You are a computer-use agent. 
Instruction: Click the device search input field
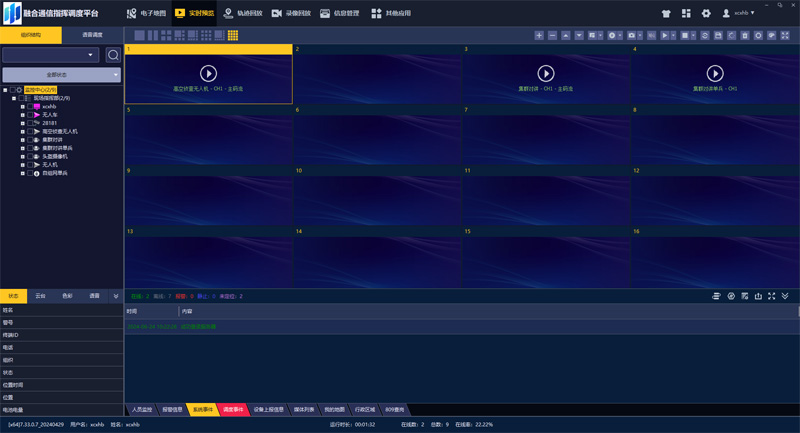pos(50,55)
